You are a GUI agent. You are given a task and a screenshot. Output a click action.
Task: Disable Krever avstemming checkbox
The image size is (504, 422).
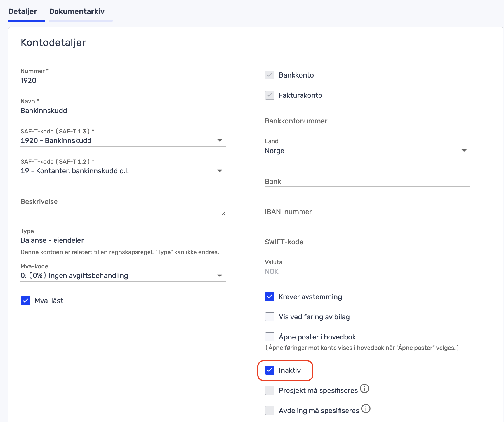coord(270,297)
